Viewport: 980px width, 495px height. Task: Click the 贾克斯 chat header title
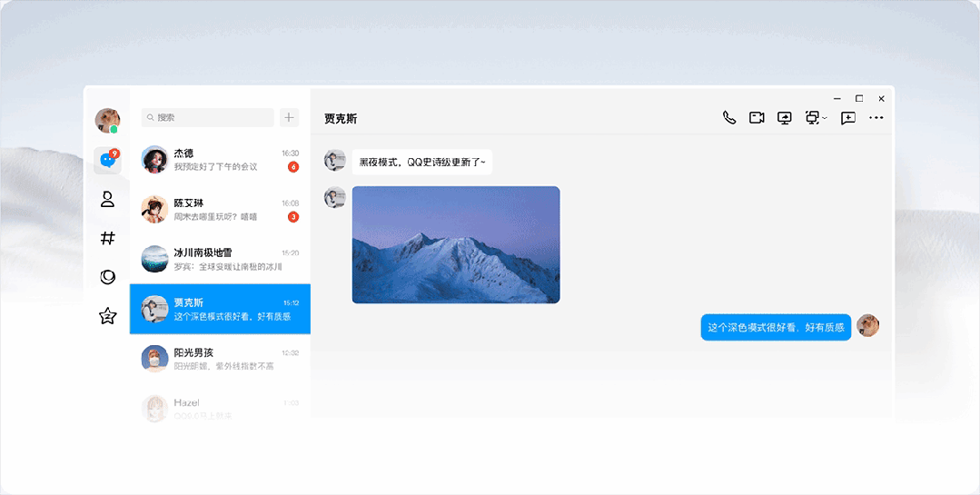341,119
